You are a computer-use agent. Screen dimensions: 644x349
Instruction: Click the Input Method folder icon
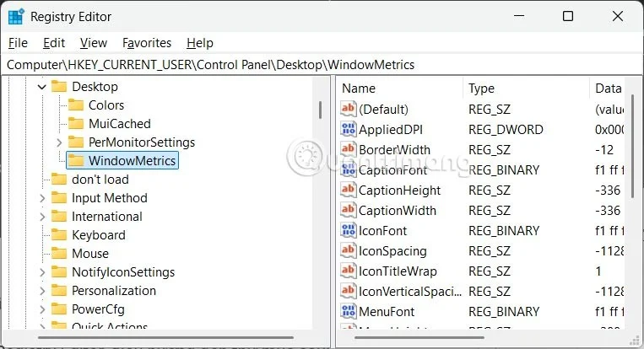point(59,197)
